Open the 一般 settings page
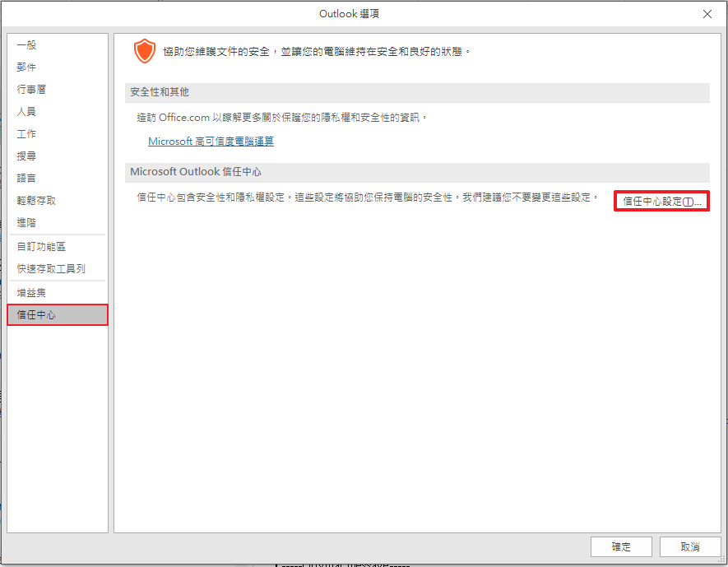 (x=26, y=45)
